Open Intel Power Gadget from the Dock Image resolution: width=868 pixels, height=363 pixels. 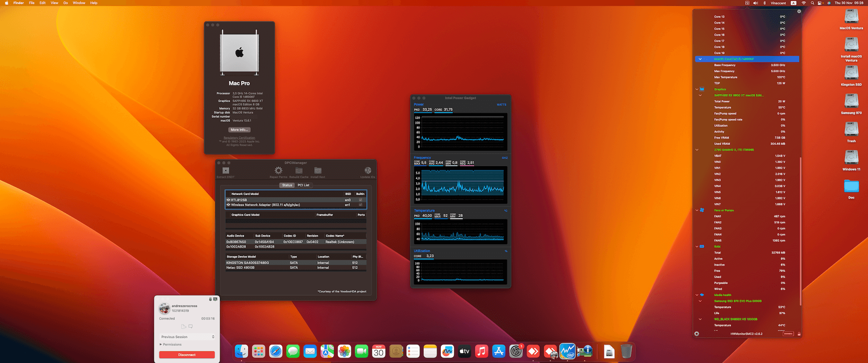pyautogui.click(x=567, y=351)
